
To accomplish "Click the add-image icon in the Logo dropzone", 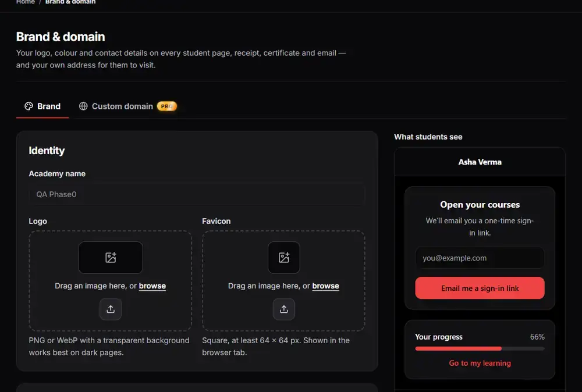I will [111, 258].
